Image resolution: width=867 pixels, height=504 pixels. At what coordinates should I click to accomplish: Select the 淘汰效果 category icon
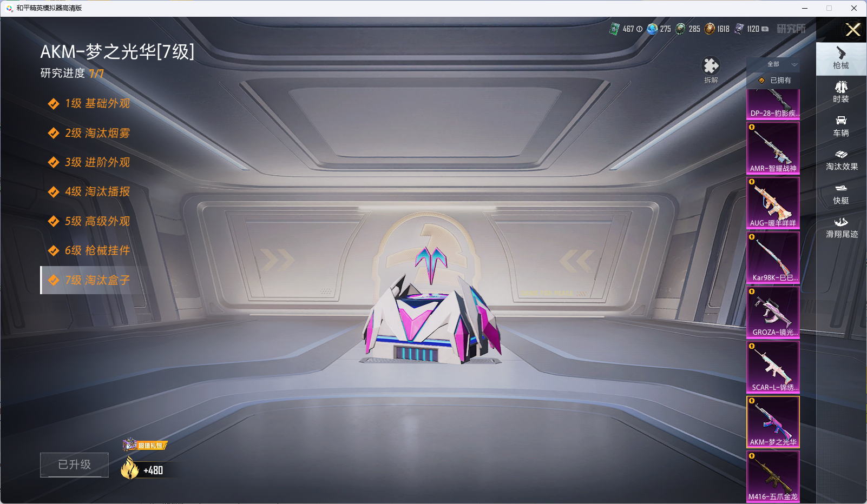pos(841,160)
